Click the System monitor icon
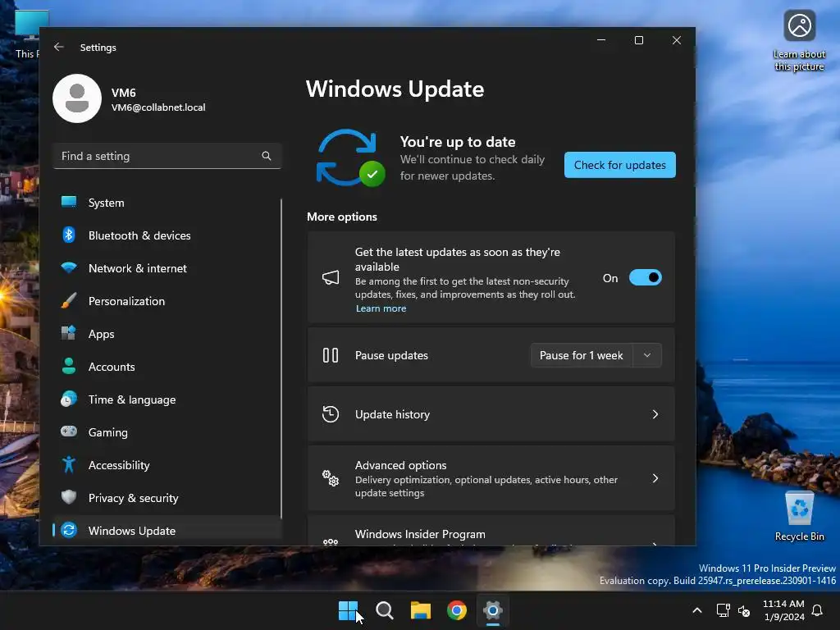 [69, 202]
